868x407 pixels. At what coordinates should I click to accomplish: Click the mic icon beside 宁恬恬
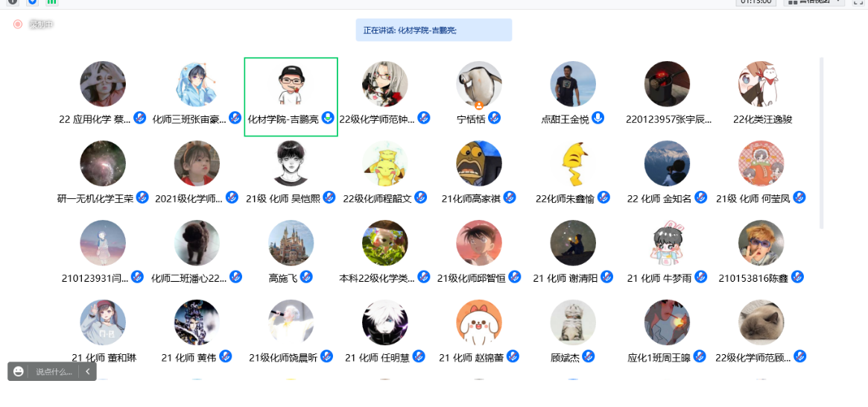tap(494, 118)
